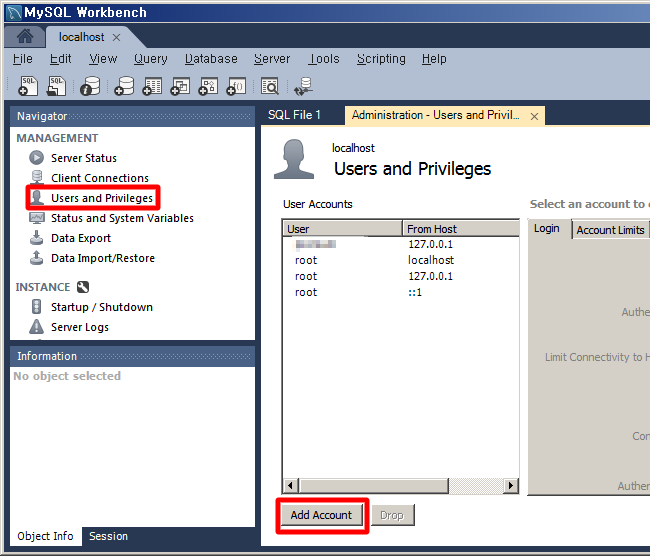Click the Drop button
Screen dimensions: 650x556
[392, 515]
